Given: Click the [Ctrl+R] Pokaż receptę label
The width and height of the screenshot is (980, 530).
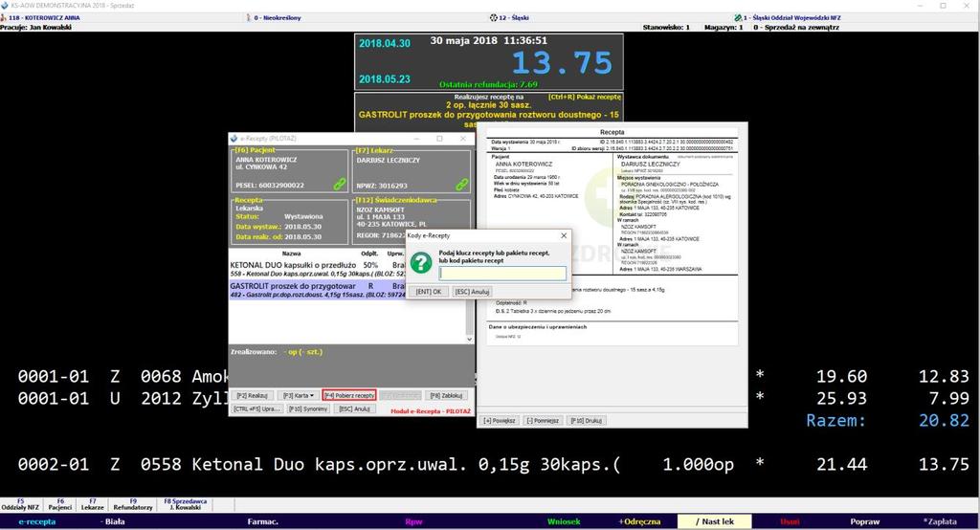Looking at the screenshot, I should [585, 97].
